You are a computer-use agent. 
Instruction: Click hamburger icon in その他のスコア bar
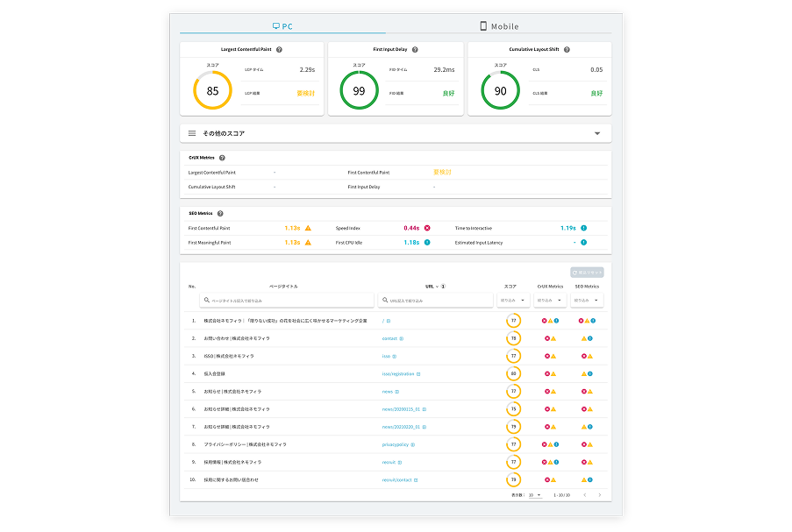click(192, 133)
